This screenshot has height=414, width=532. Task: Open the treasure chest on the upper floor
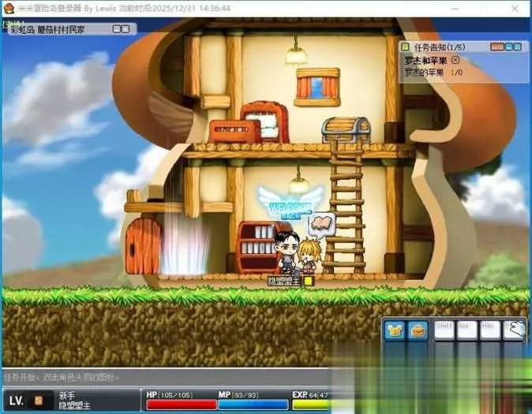(x=346, y=129)
